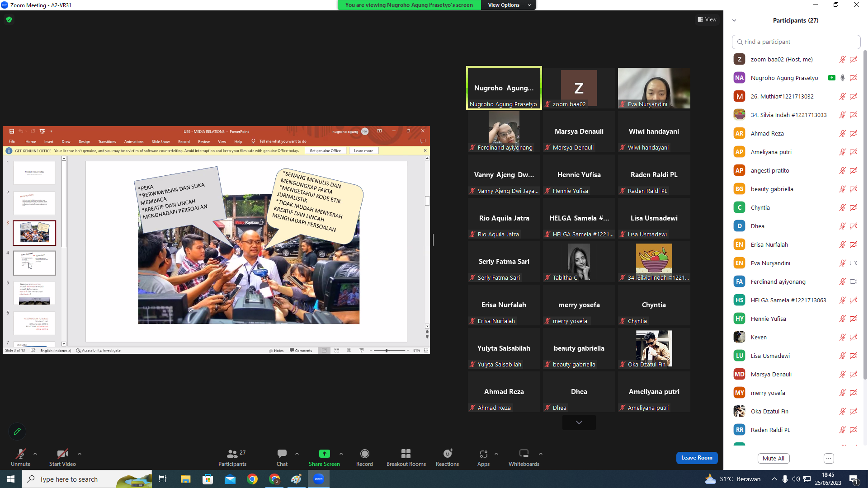868x488 pixels.
Task: Click the Slide Show tab in the shared PowerPoint
Action: coord(160,141)
